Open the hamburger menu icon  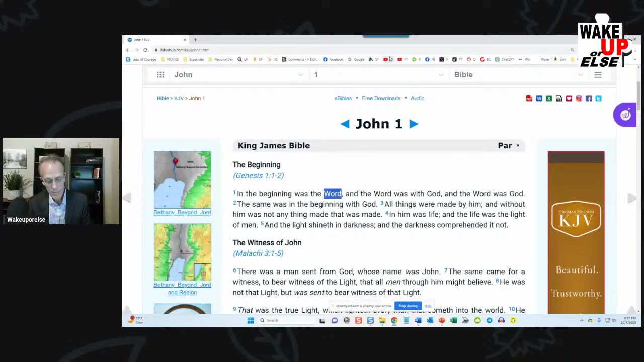coord(598,74)
